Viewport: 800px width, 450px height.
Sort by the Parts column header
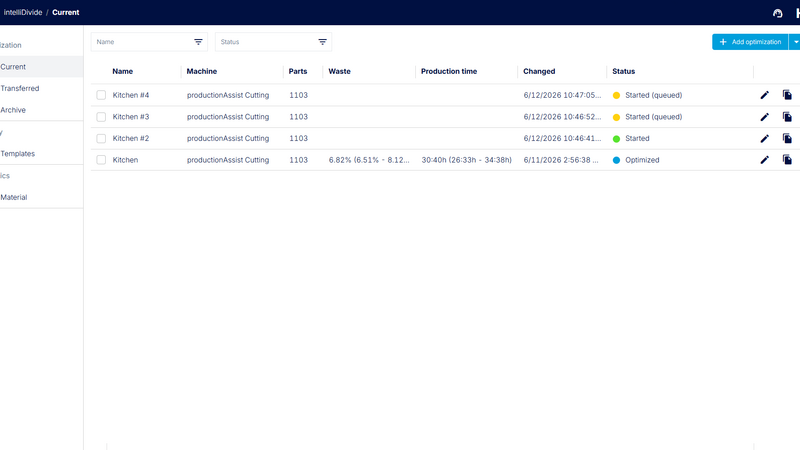click(x=298, y=71)
